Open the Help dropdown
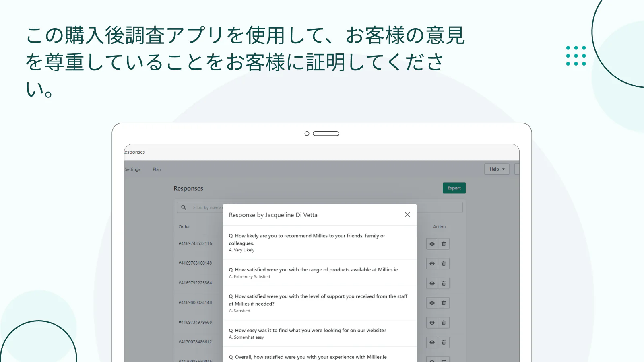The height and width of the screenshot is (362, 644). [497, 169]
